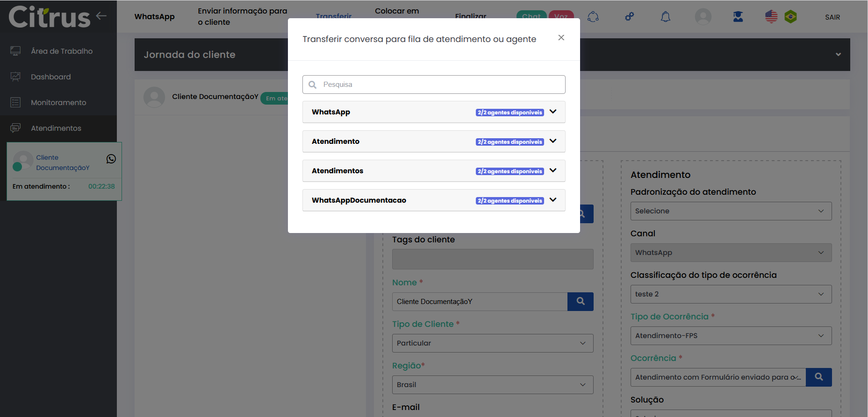Open the notifications bell
868x417 pixels.
coord(665,17)
